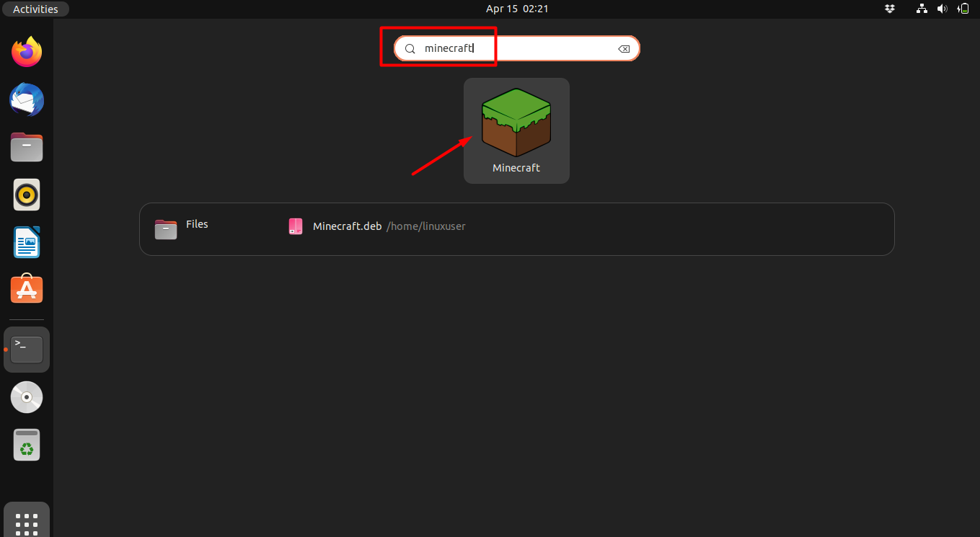Open the volume indicator in top bar
The height and width of the screenshot is (537, 980).
point(942,9)
